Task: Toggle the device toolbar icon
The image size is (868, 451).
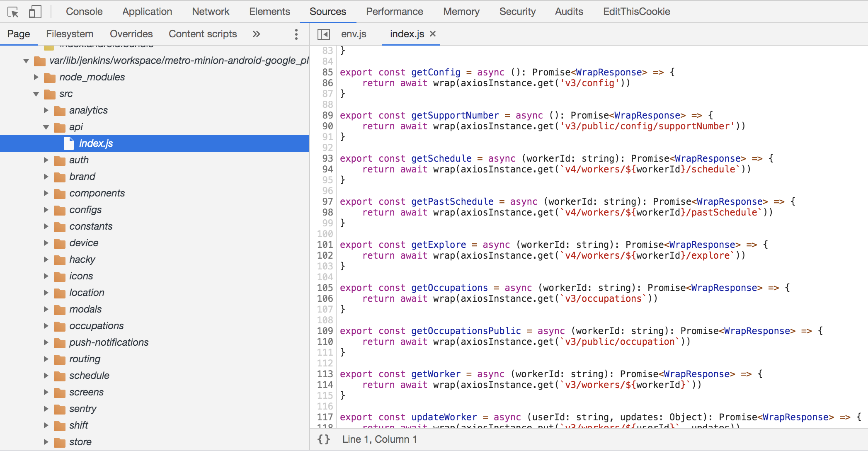Action: pyautogui.click(x=35, y=12)
